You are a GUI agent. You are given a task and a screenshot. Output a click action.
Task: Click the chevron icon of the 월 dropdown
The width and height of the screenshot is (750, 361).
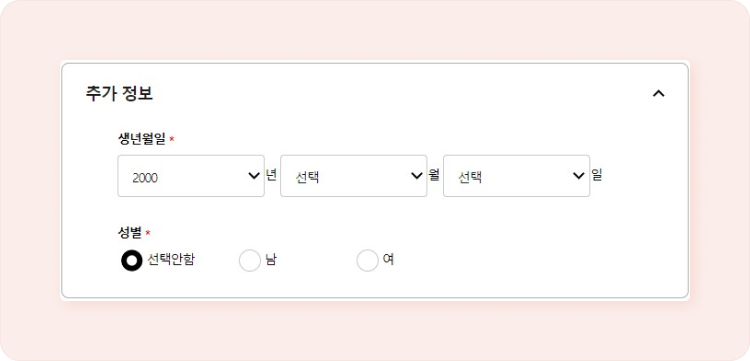tap(417, 175)
